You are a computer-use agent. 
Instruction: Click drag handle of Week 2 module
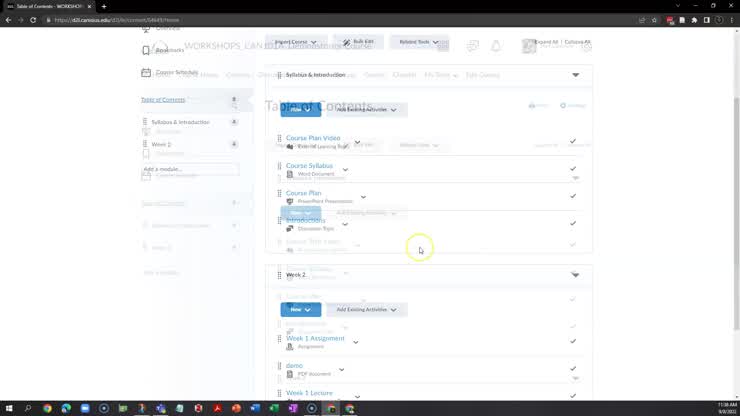coord(279,275)
